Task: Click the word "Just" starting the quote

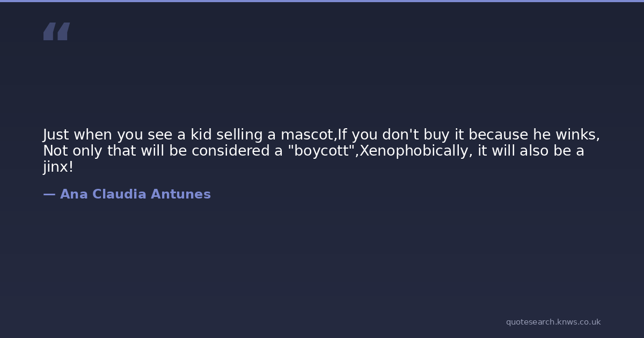Action: click(x=56, y=135)
